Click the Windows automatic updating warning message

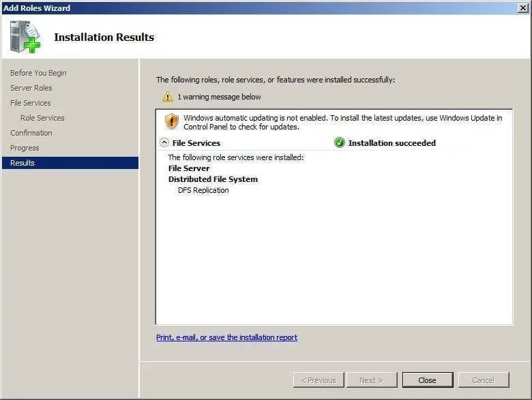pos(342,123)
